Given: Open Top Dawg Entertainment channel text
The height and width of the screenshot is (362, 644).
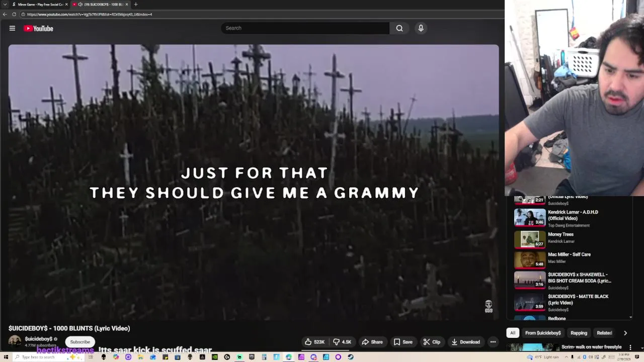Looking at the screenshot, I should pyautogui.click(x=569, y=225).
